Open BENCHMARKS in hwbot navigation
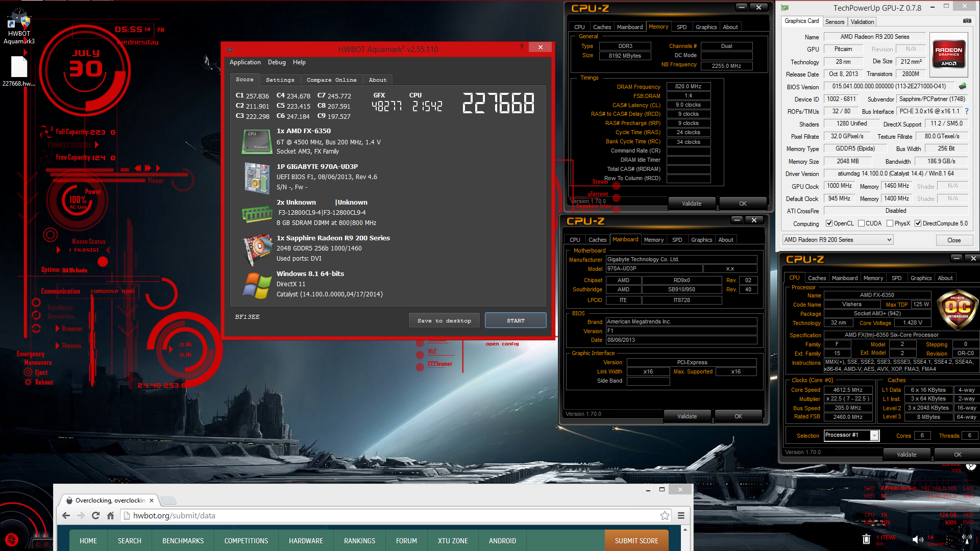The image size is (980, 551). click(x=183, y=541)
